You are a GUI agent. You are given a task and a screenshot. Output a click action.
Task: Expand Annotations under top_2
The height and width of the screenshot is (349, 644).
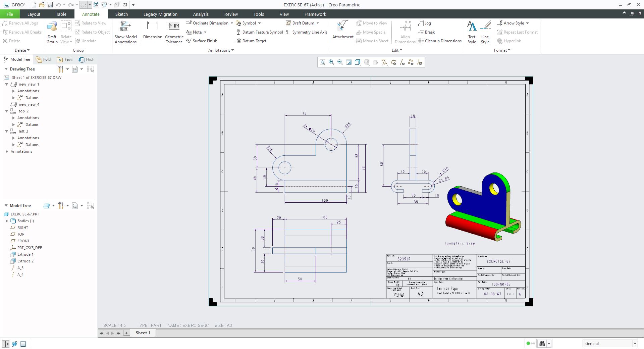click(x=13, y=118)
